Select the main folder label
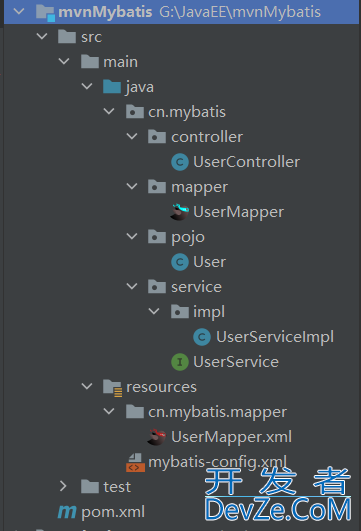 pyautogui.click(x=121, y=62)
